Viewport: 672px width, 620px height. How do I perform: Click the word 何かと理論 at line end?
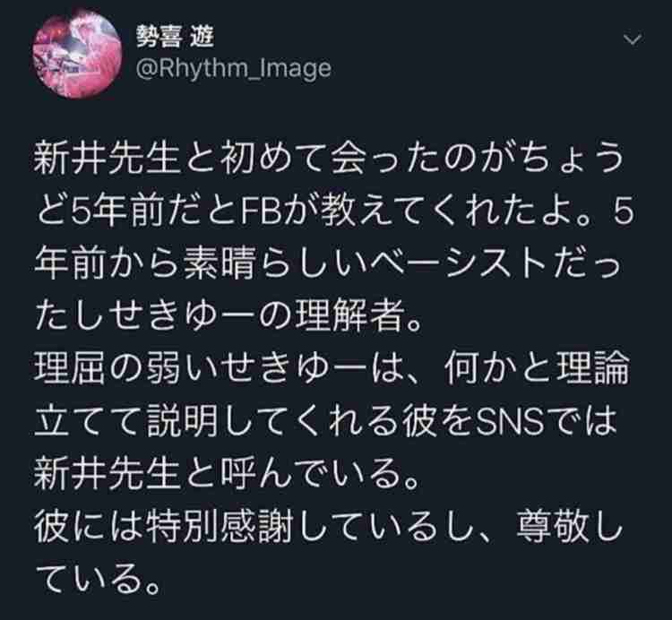pyautogui.click(x=536, y=369)
